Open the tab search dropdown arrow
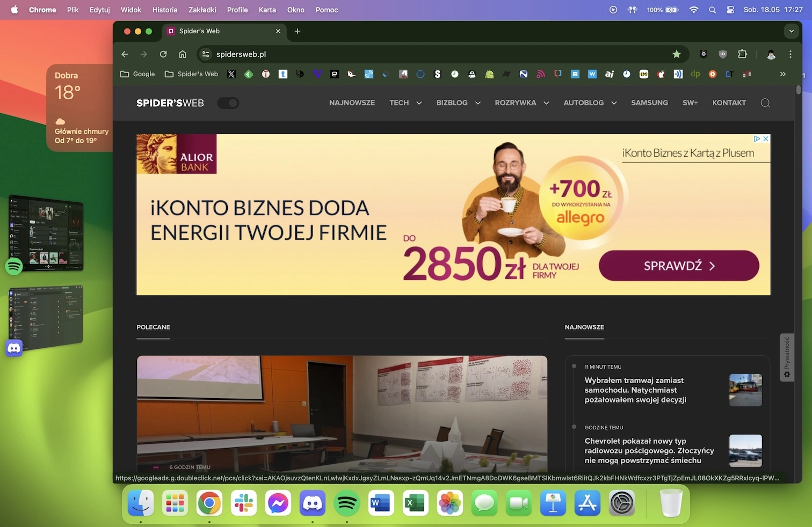The width and height of the screenshot is (812, 527). 791,31
